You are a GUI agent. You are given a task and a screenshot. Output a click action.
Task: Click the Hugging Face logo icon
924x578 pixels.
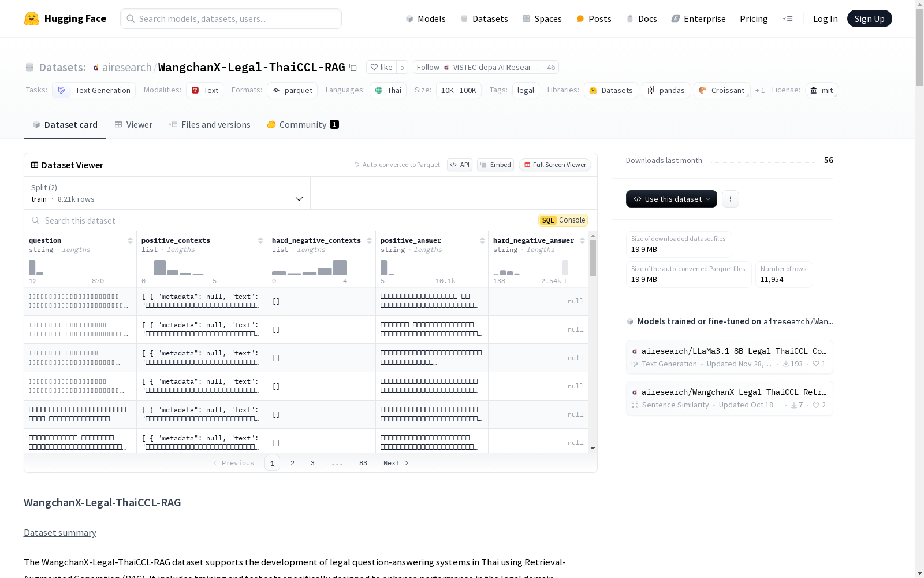(x=32, y=18)
